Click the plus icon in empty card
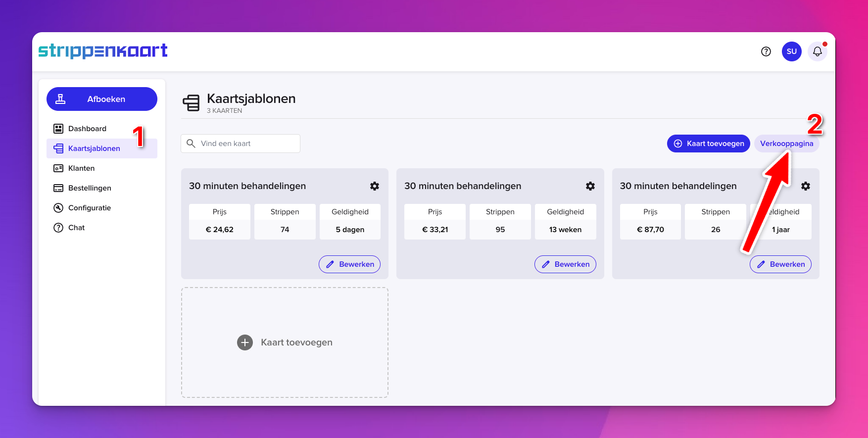Image resolution: width=868 pixels, height=438 pixels. tap(245, 342)
